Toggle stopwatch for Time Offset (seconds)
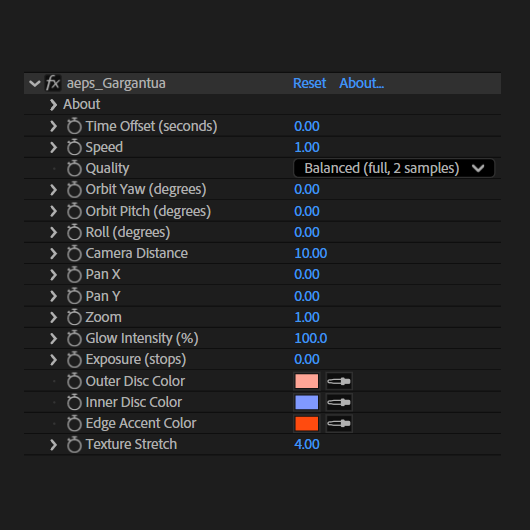This screenshot has height=530, width=530. coord(74,126)
